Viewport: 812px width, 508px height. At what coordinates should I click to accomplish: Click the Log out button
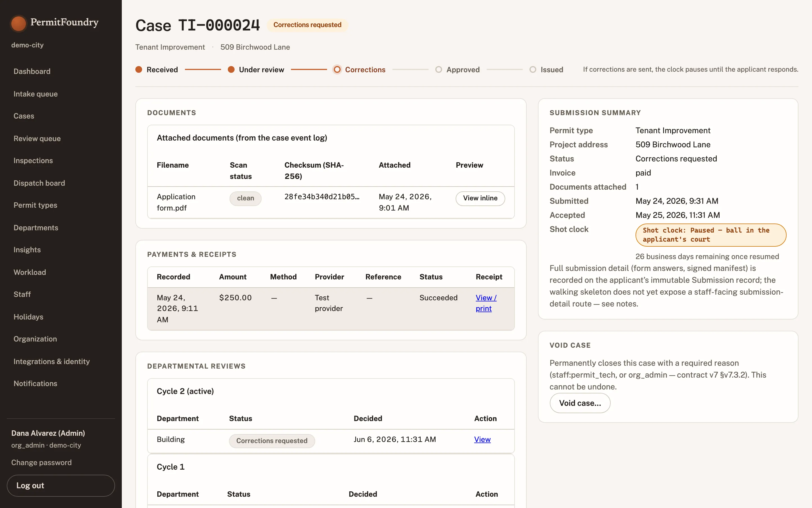[61, 485]
